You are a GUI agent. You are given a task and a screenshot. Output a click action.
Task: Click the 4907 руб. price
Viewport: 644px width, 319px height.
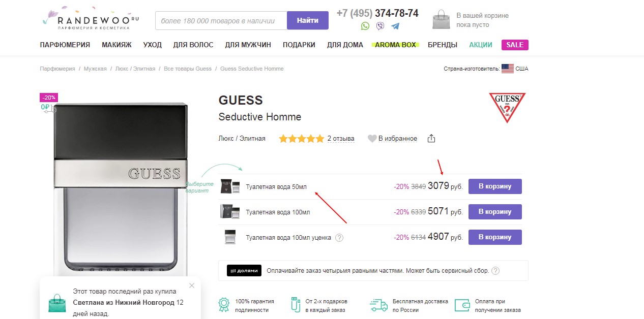click(445, 237)
